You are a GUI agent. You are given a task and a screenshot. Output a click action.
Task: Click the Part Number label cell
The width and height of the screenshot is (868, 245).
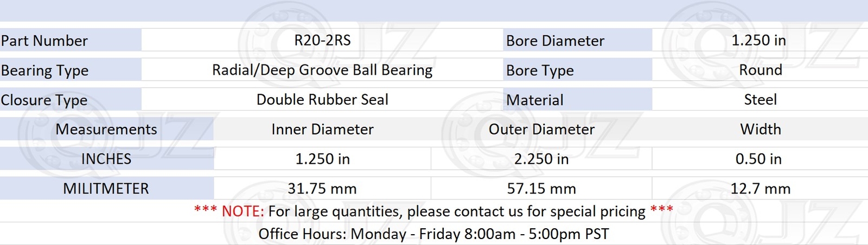pos(71,40)
